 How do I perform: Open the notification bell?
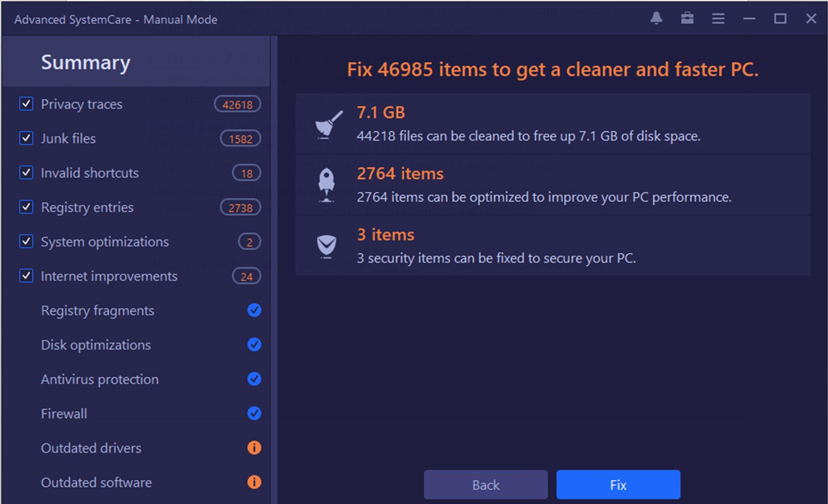656,18
